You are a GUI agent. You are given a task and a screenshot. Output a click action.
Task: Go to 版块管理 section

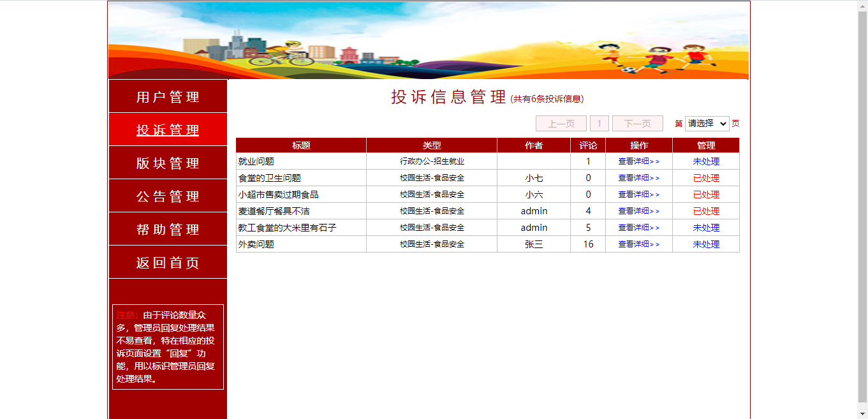tap(168, 163)
